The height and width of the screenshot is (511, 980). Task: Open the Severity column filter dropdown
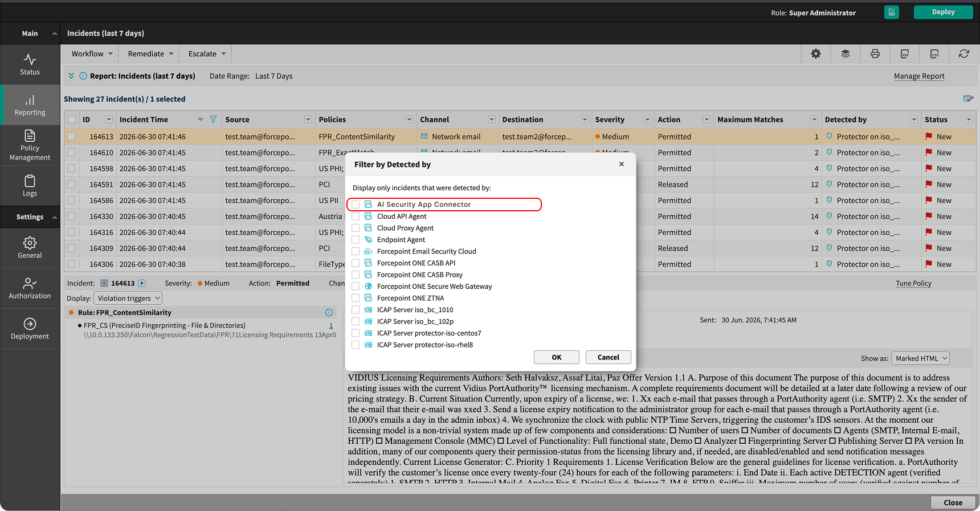tap(647, 120)
